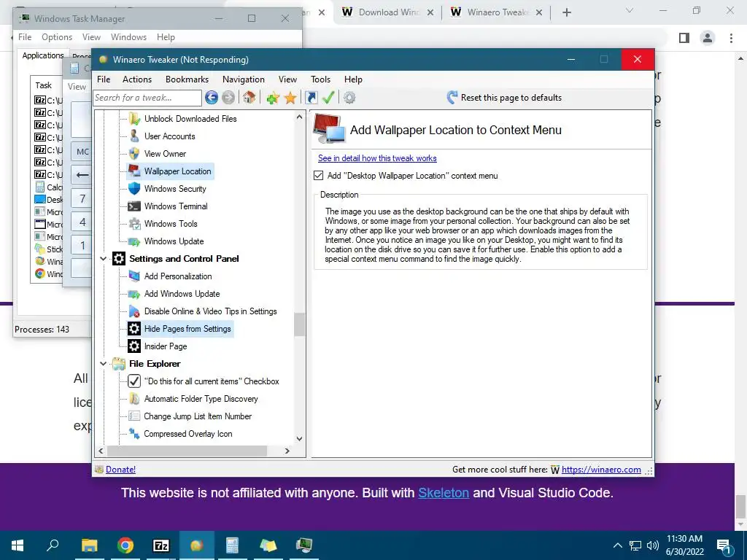The width and height of the screenshot is (747, 560).
Task: Select View Owner tweak
Action: 165,154
